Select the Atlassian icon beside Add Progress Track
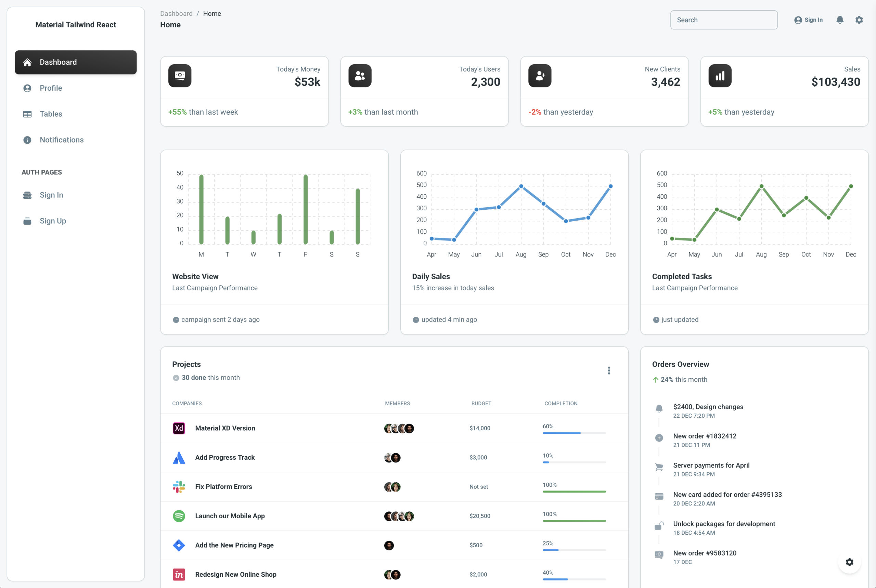Image resolution: width=876 pixels, height=588 pixels. point(179,457)
